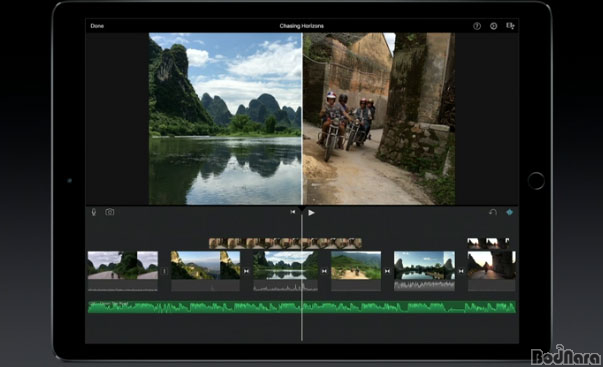
Task: Open the media library film icon
Action: pyautogui.click(x=510, y=26)
